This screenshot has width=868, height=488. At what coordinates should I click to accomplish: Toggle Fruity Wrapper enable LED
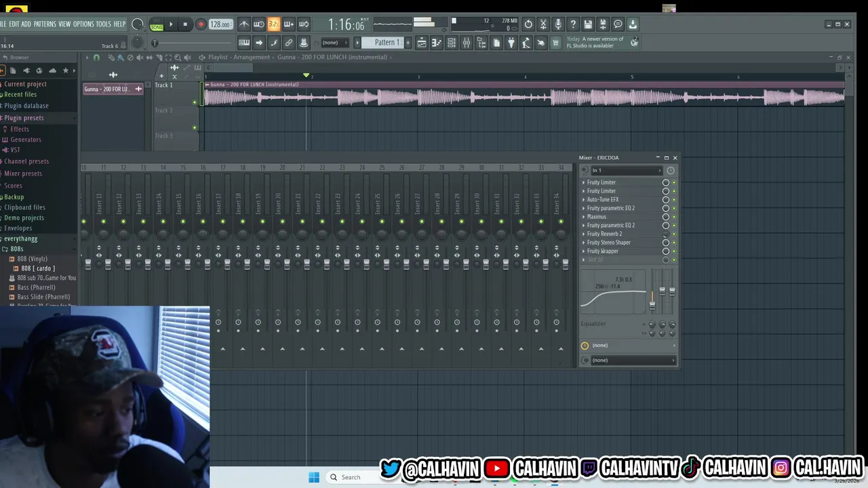(674, 251)
